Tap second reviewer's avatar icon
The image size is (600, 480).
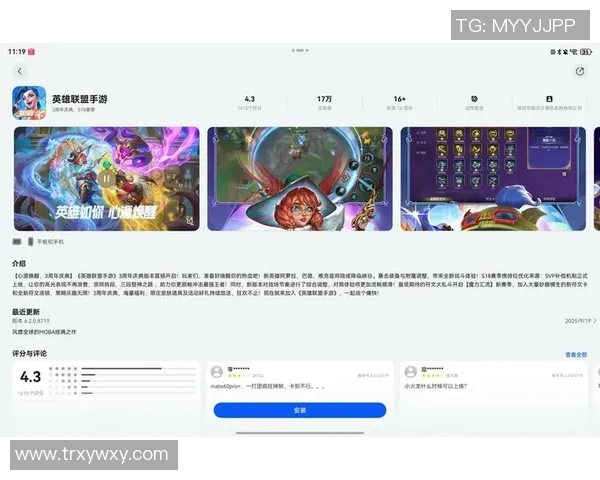[411, 371]
